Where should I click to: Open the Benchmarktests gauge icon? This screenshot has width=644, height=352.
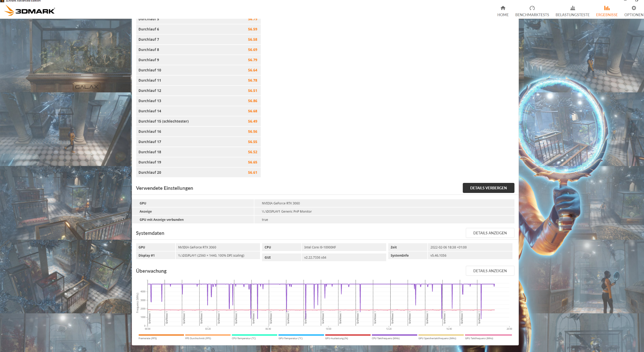tap(532, 8)
